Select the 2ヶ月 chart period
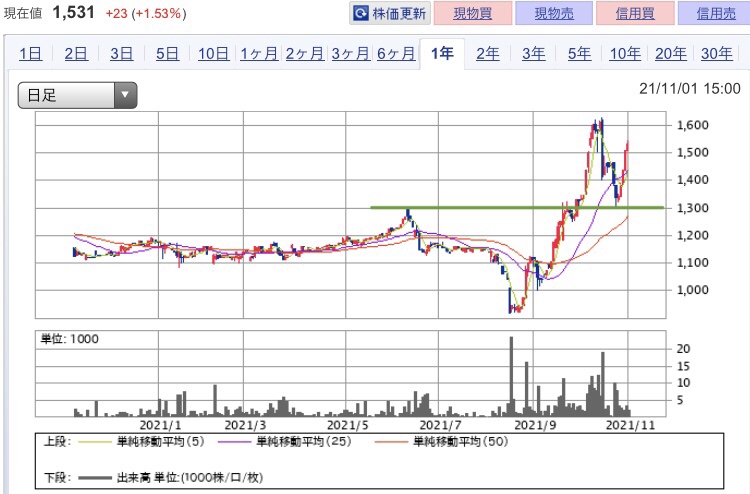The image size is (750, 494). [x=305, y=54]
